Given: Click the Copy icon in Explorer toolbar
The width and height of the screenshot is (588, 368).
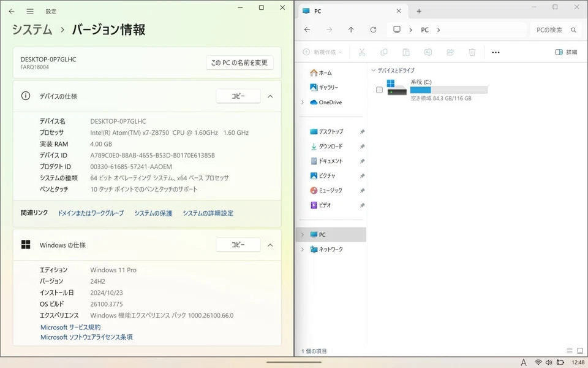Looking at the screenshot, I should (384, 52).
